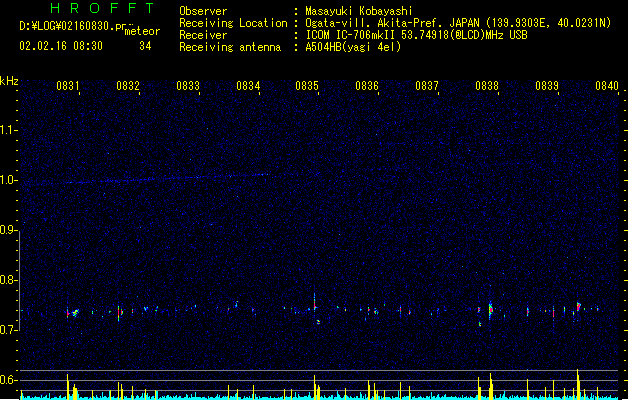
Task: Click the 1.0 kHz axis label
Action: click(9, 180)
